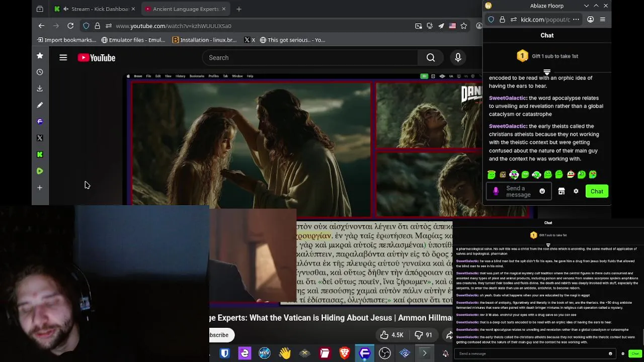Click the green Chat send button
This screenshot has height=362, width=644.
pos(597,191)
